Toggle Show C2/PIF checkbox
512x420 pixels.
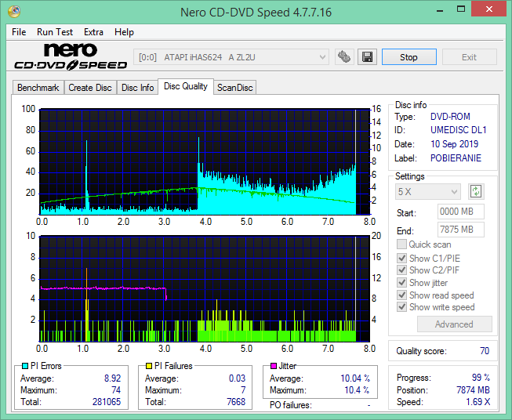401,270
